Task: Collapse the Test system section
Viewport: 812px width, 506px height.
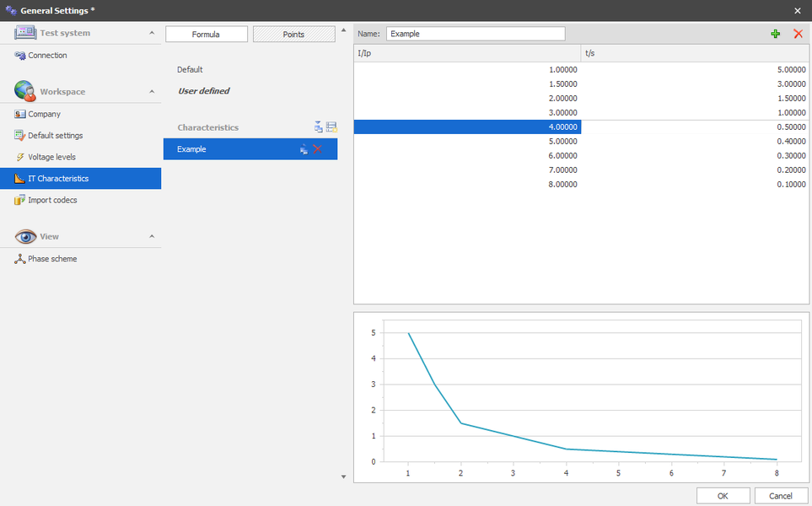Action: [x=152, y=33]
